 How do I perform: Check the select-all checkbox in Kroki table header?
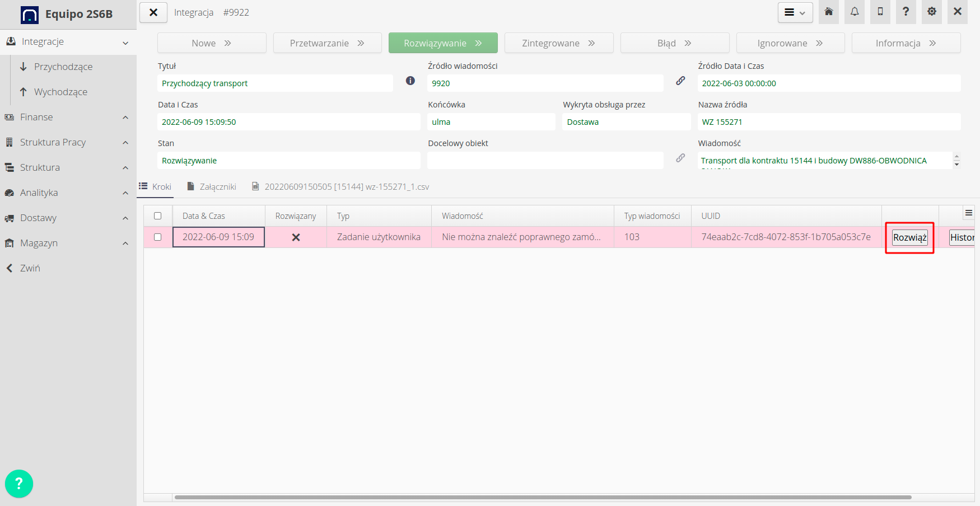(158, 215)
